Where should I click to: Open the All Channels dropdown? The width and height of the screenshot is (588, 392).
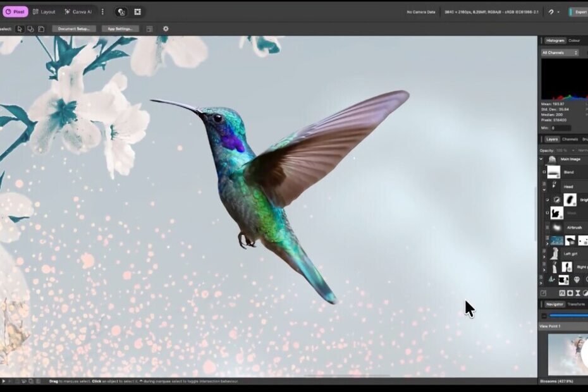[x=560, y=52]
